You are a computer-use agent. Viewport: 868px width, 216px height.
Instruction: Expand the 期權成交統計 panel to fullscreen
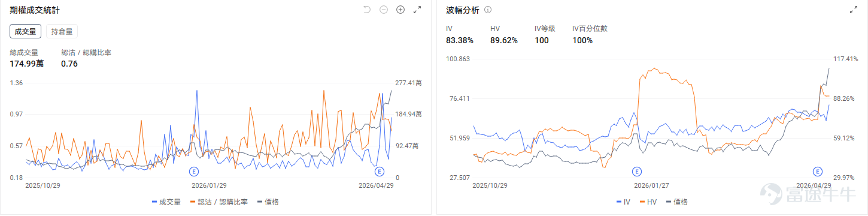coord(417,10)
